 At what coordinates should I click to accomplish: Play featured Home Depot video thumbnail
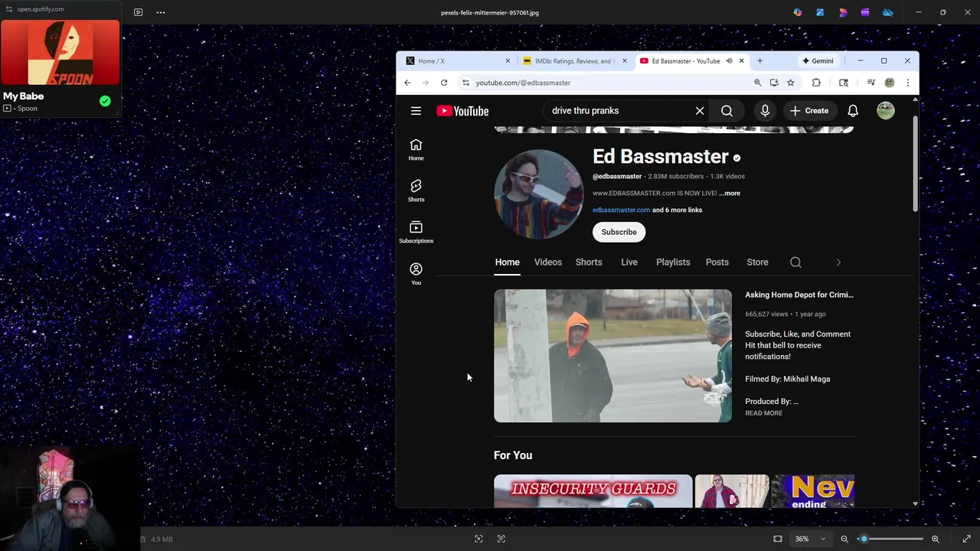click(x=612, y=356)
